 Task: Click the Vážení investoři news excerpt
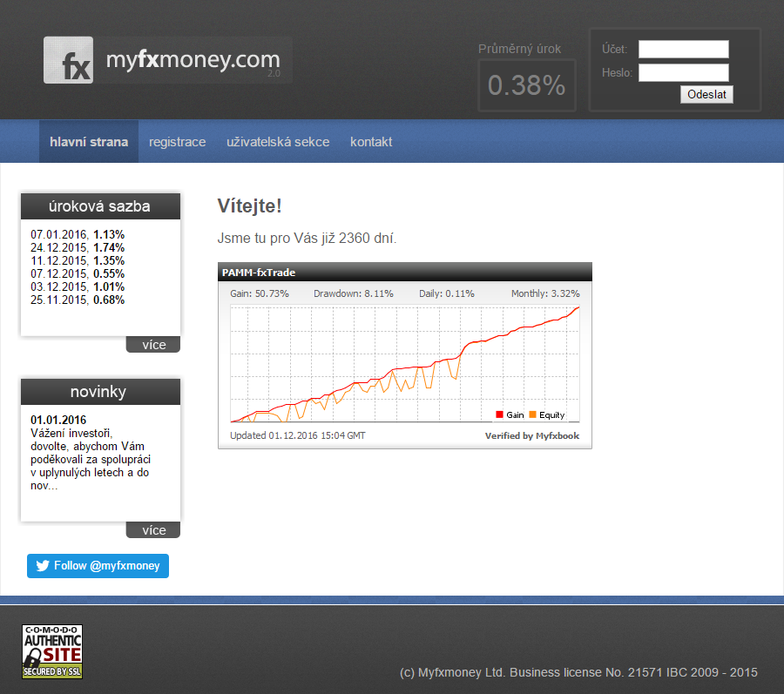pyautogui.click(x=91, y=459)
